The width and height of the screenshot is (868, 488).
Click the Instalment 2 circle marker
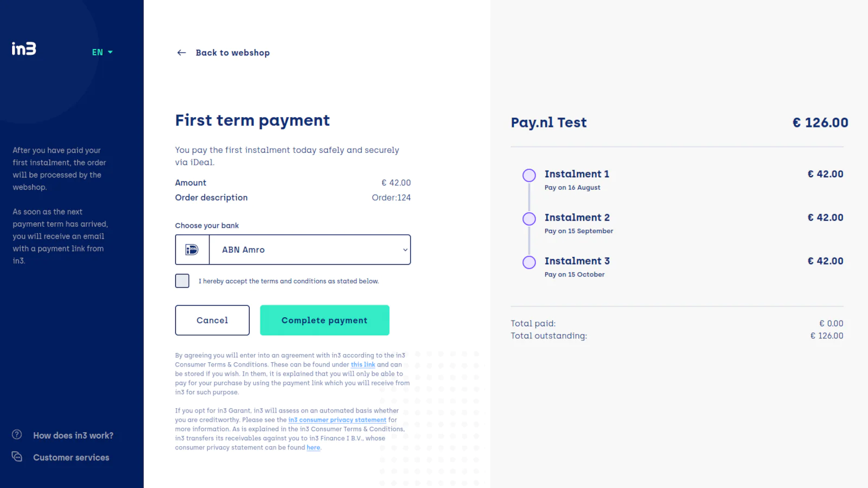click(x=529, y=219)
